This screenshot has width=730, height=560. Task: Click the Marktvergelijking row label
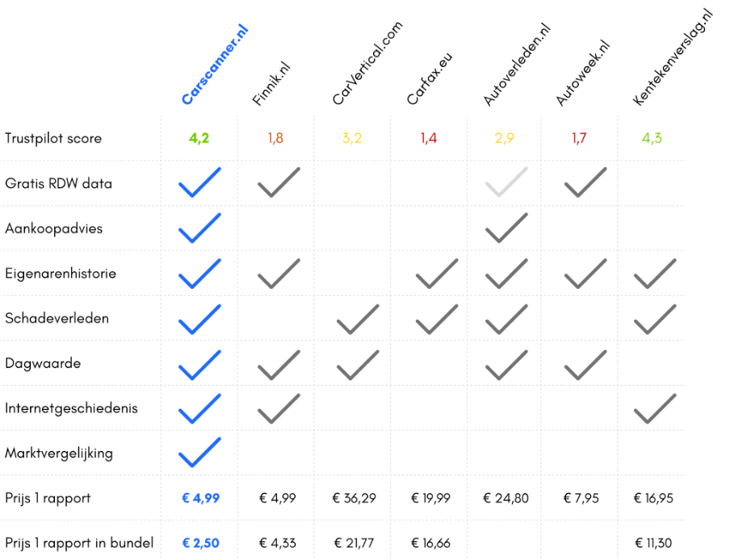59,453
